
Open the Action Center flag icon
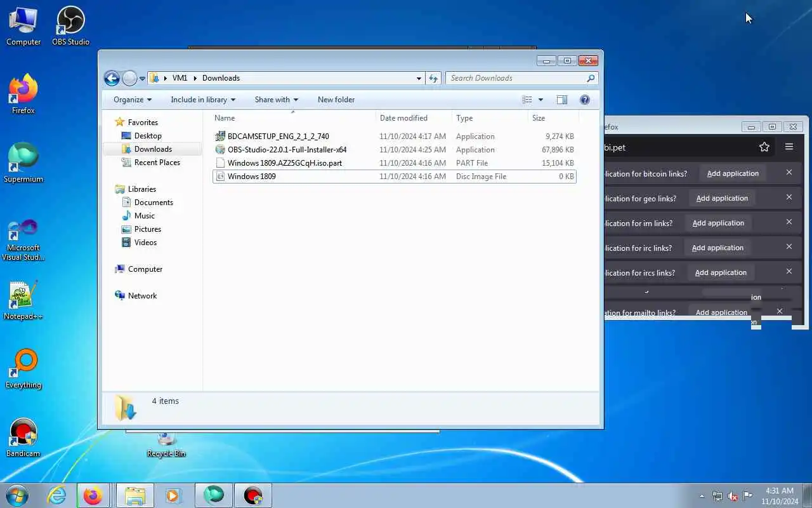click(x=747, y=496)
